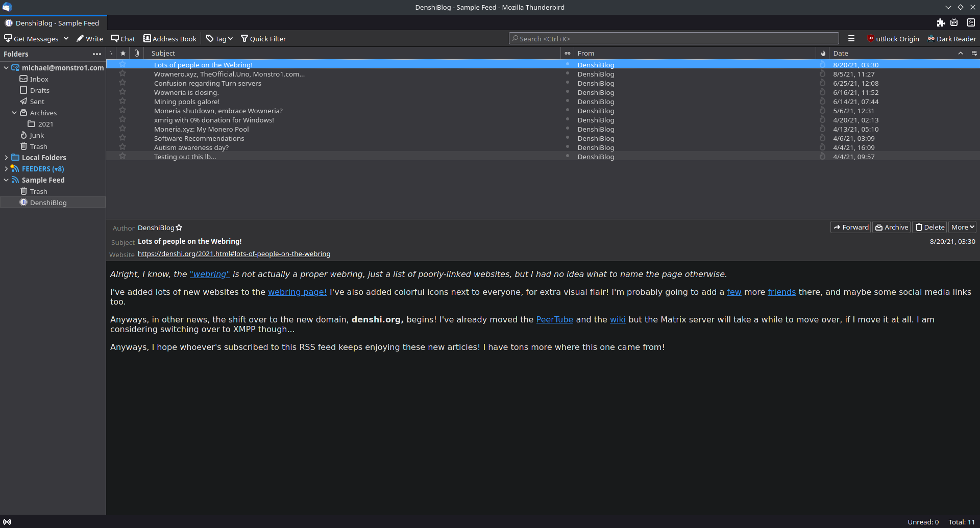
Task: Click the thread column header icon
Action: pos(111,53)
